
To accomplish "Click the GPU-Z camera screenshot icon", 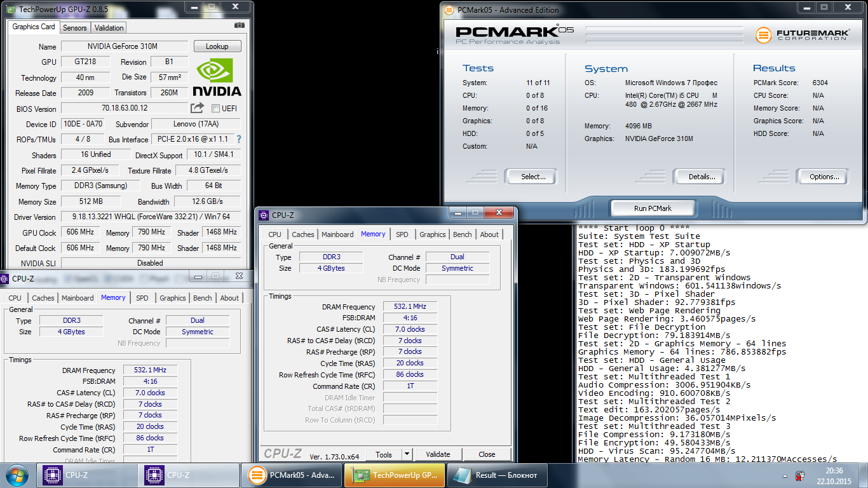I will [x=239, y=25].
